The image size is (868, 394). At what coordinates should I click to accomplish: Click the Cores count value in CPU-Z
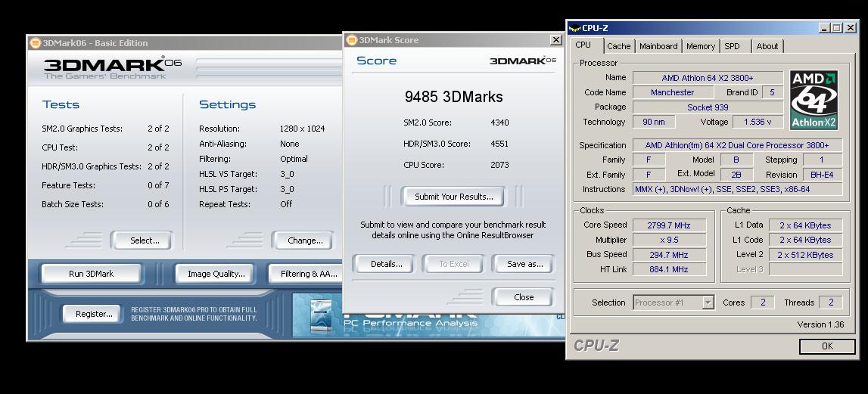tap(763, 302)
